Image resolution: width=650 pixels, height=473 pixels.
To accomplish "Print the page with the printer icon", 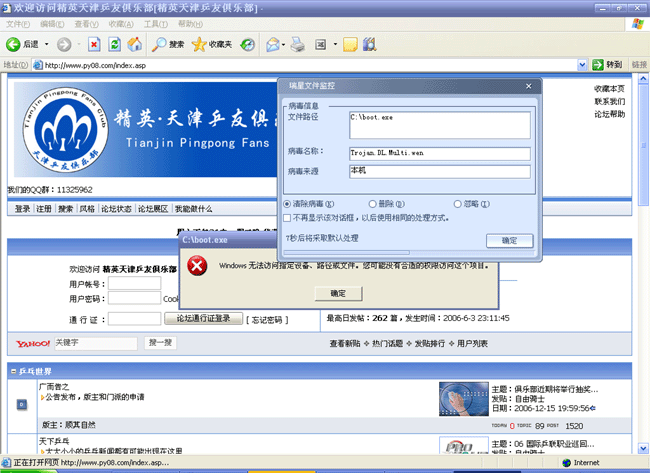I will [x=297, y=44].
